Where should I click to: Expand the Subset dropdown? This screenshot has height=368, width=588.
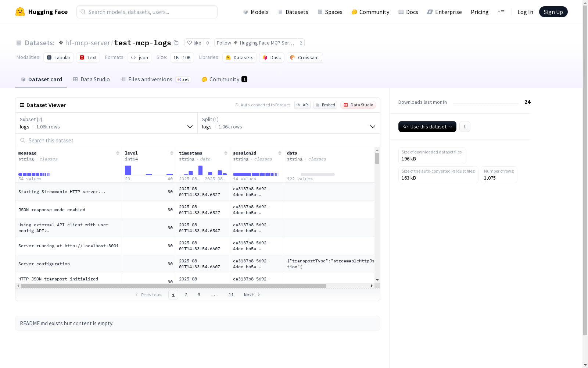107,123
